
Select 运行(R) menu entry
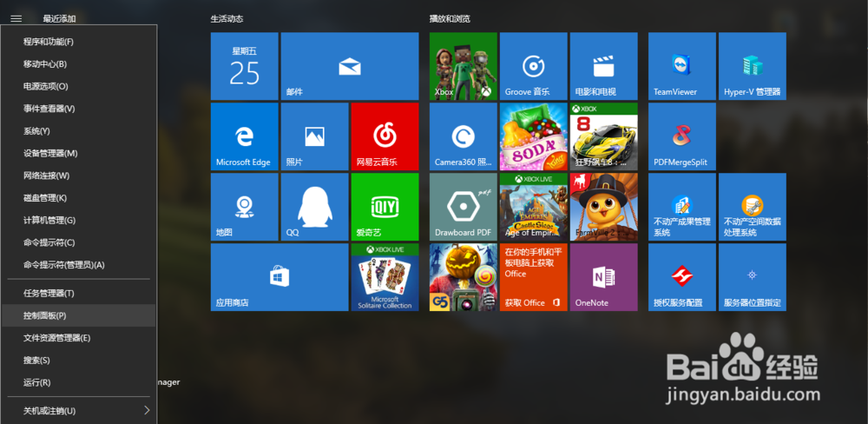pyautogui.click(x=79, y=382)
